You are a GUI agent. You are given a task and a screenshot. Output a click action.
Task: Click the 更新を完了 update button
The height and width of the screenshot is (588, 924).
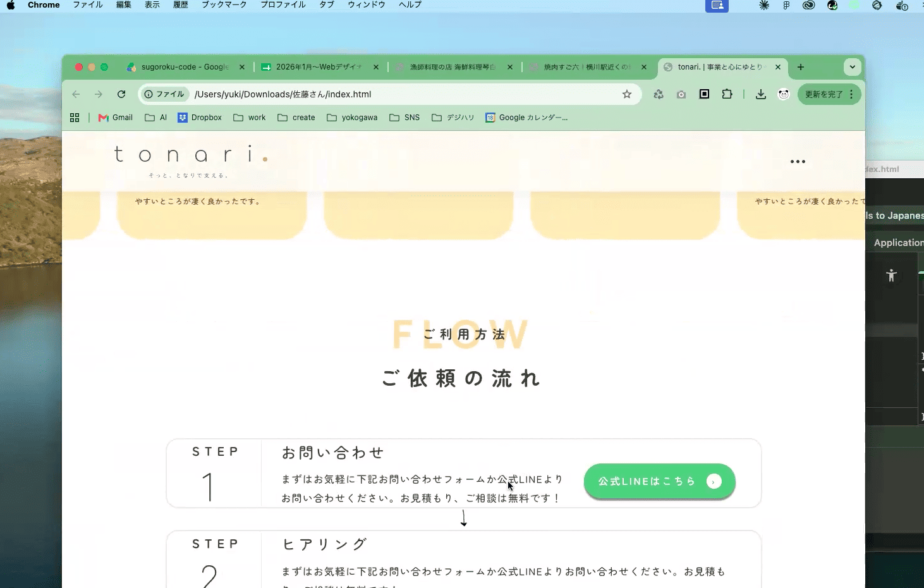[x=824, y=94]
